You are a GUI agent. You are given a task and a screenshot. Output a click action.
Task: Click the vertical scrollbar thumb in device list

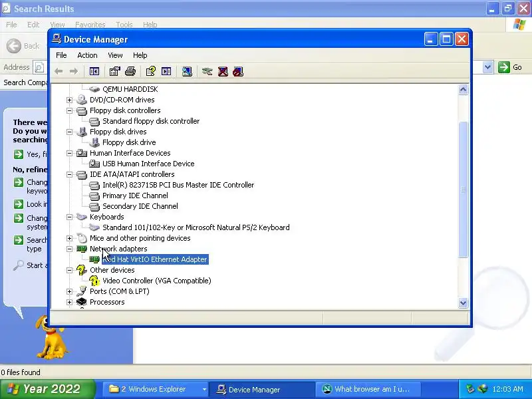(x=463, y=190)
